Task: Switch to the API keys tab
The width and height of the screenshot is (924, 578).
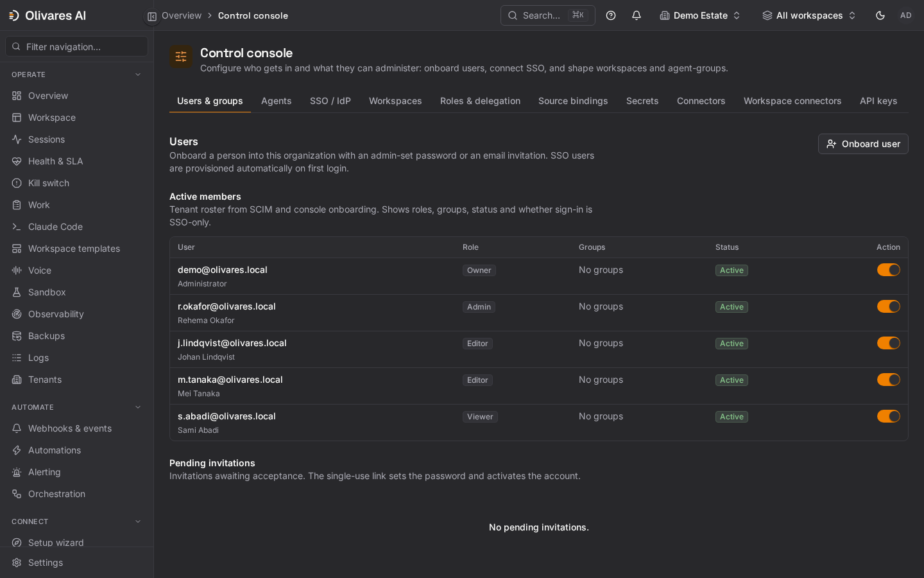Action: coord(878,101)
